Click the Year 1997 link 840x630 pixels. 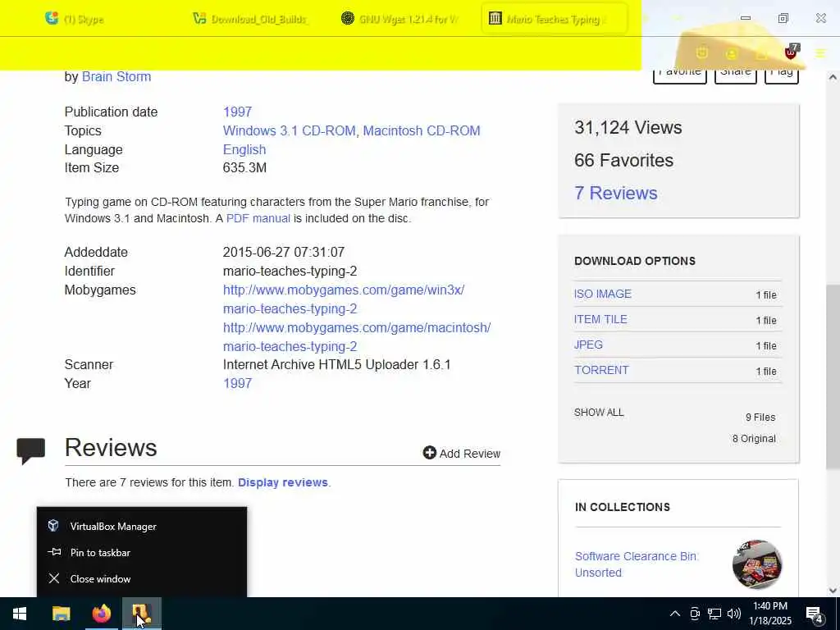coord(237,384)
